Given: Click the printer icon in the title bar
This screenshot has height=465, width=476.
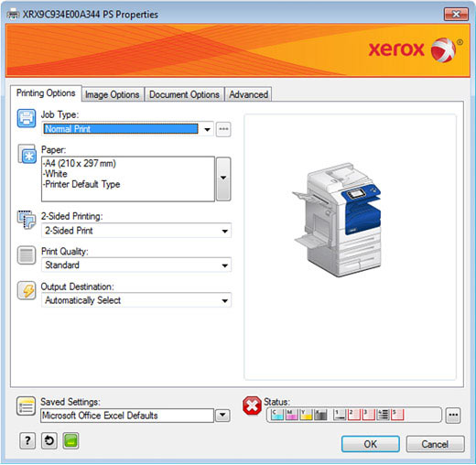Looking at the screenshot, I should click(13, 14).
